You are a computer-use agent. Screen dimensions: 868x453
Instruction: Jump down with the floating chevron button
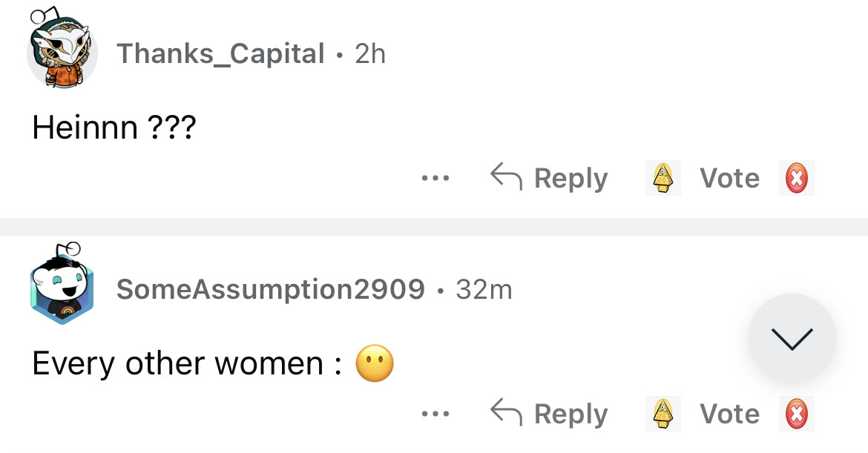tap(792, 338)
